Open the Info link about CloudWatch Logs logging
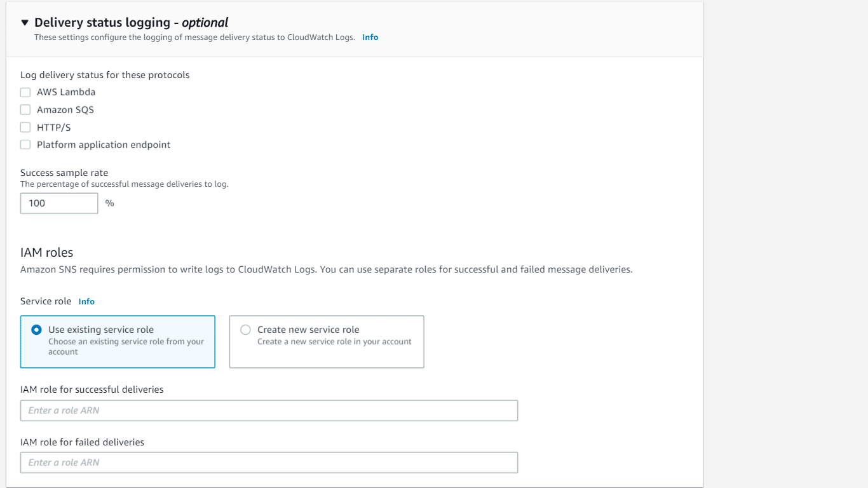868x488 pixels. pyautogui.click(x=370, y=37)
